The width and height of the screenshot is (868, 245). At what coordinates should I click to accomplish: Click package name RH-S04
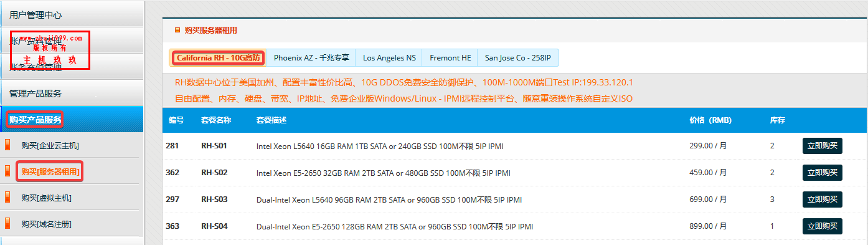pyautogui.click(x=214, y=226)
